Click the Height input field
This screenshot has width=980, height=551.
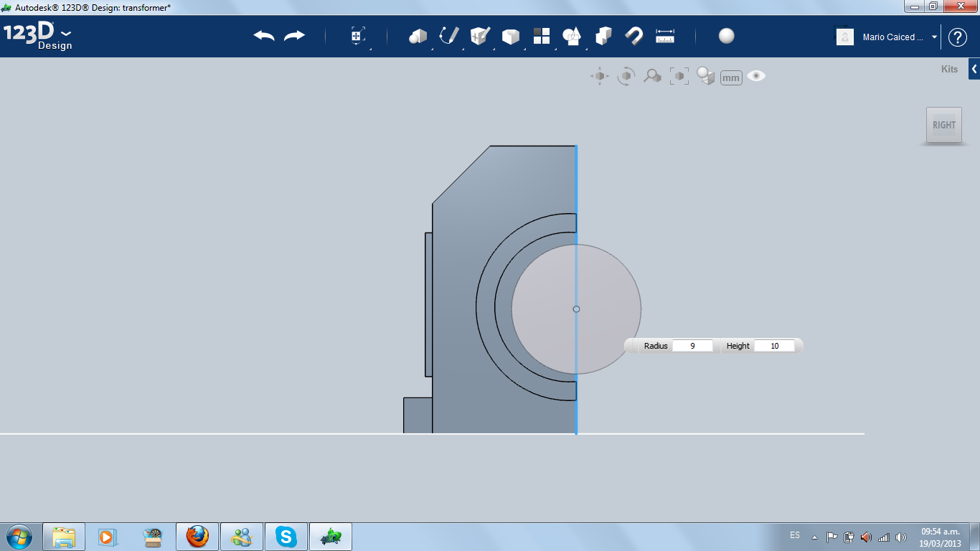[x=774, y=346]
